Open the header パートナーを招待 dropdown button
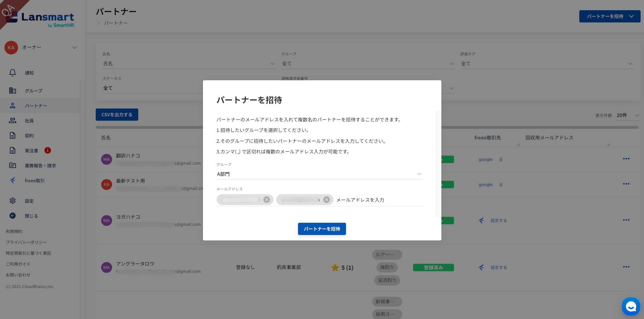This screenshot has width=644, height=319. point(610,16)
